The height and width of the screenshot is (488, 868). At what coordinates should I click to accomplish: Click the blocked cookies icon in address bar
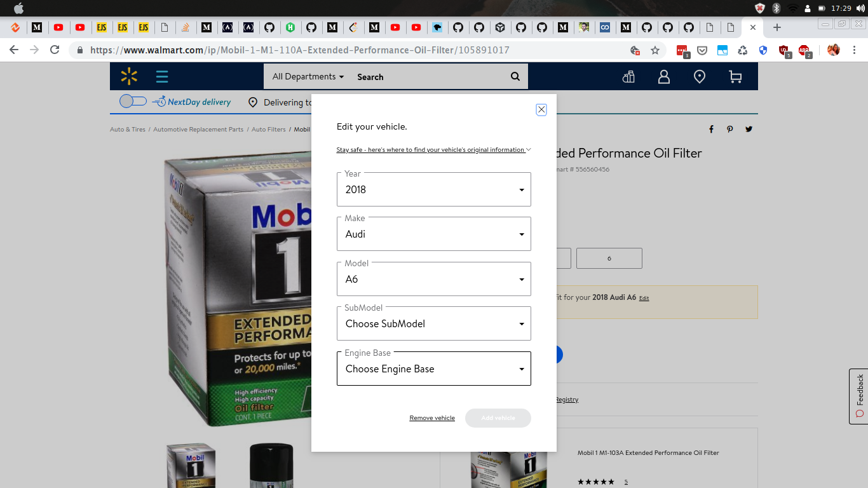click(x=635, y=50)
